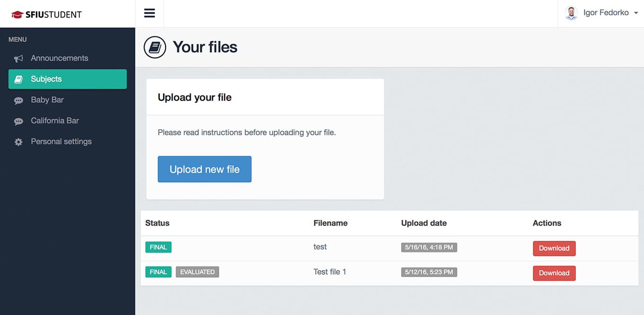Click the Subjects book icon in sidebar

pos(18,79)
